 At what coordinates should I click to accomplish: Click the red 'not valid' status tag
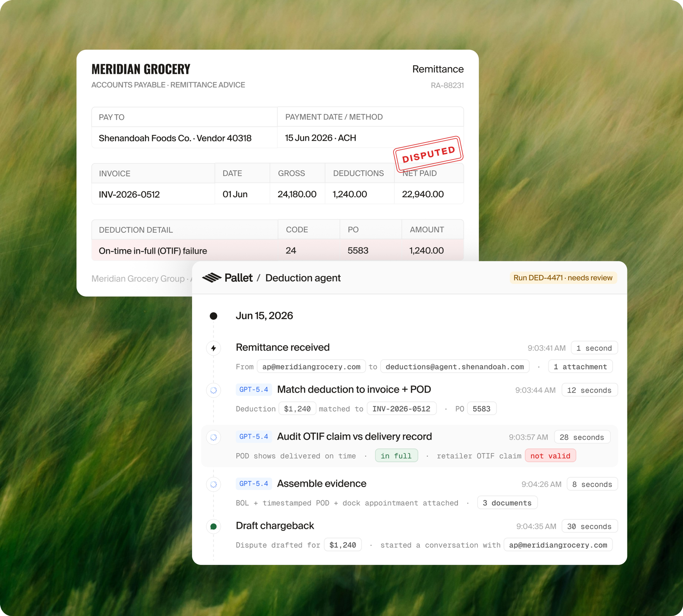click(550, 456)
